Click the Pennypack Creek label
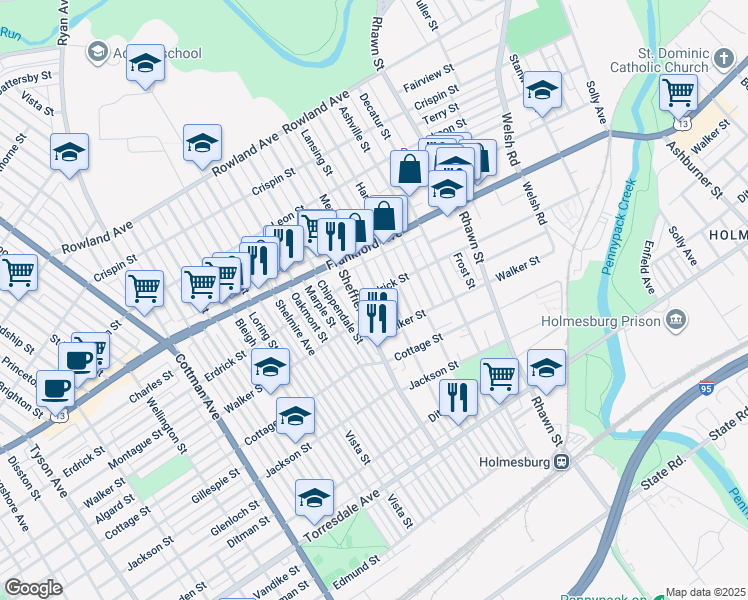The image size is (748, 600). tap(619, 227)
